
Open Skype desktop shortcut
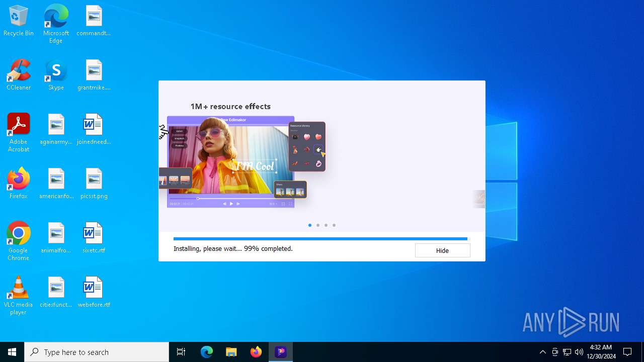point(56,75)
